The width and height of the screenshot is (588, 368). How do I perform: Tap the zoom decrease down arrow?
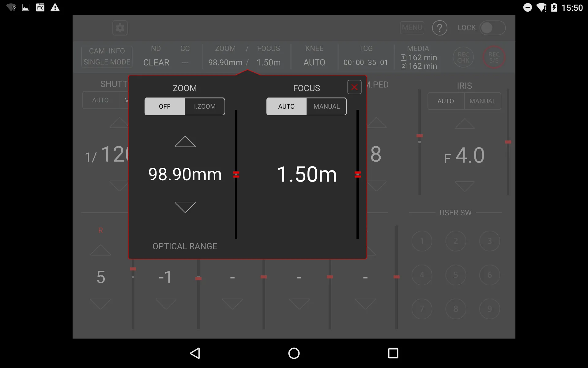pyautogui.click(x=185, y=207)
